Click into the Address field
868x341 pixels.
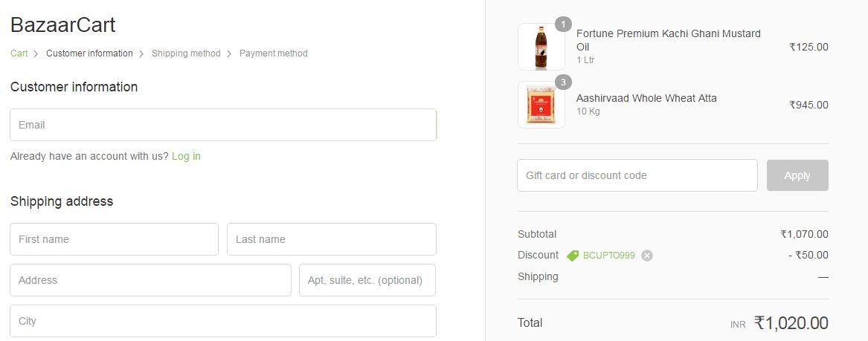coord(150,280)
